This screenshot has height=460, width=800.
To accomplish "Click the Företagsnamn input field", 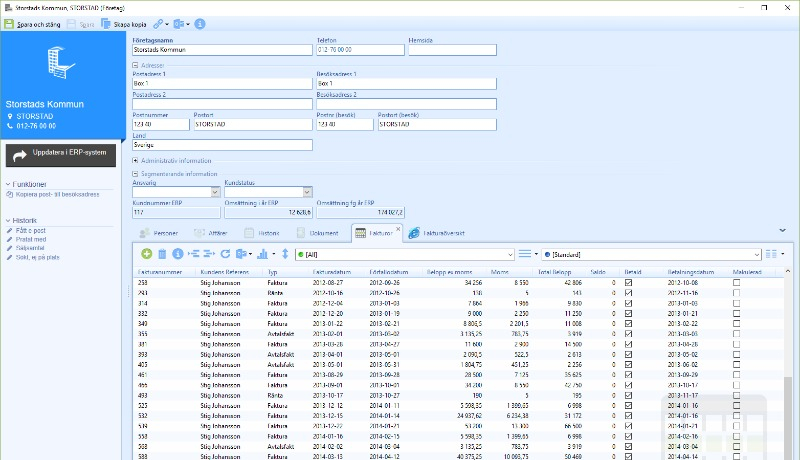I will [x=222, y=50].
